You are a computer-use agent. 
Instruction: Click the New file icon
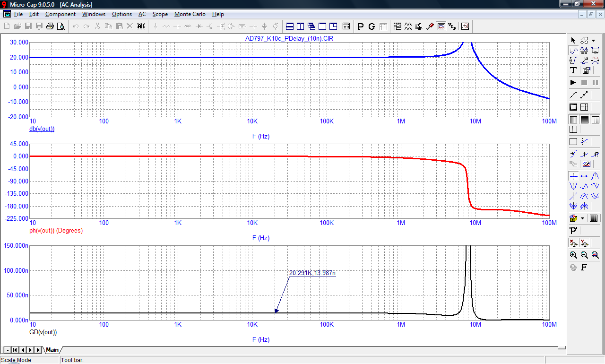point(7,26)
